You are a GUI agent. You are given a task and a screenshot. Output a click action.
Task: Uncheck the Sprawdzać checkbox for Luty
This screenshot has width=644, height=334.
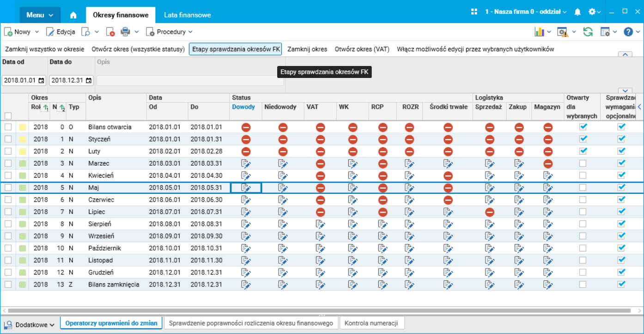[x=621, y=151]
